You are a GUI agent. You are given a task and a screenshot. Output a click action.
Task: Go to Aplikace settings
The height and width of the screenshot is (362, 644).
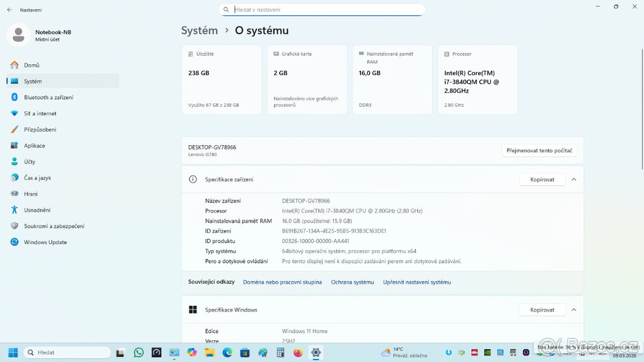pyautogui.click(x=63, y=145)
